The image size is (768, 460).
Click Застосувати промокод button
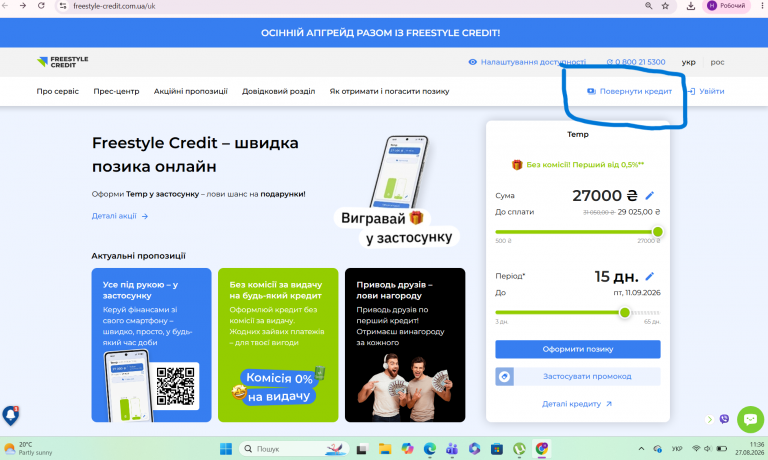[577, 376]
